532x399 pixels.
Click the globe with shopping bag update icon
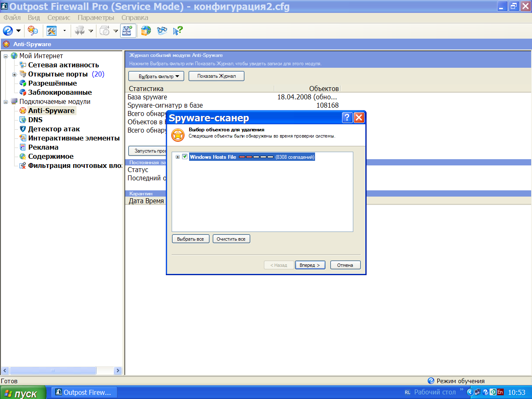point(146,31)
